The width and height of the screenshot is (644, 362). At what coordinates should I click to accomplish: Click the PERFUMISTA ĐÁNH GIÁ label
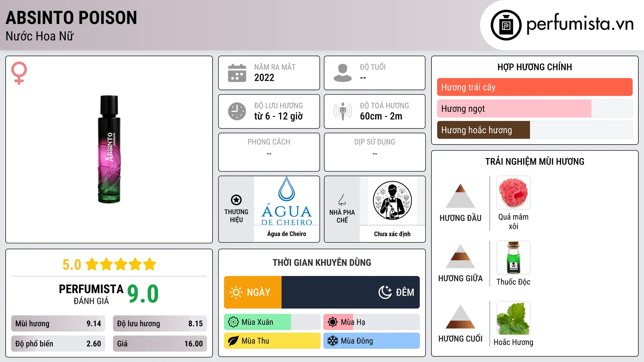click(x=91, y=294)
